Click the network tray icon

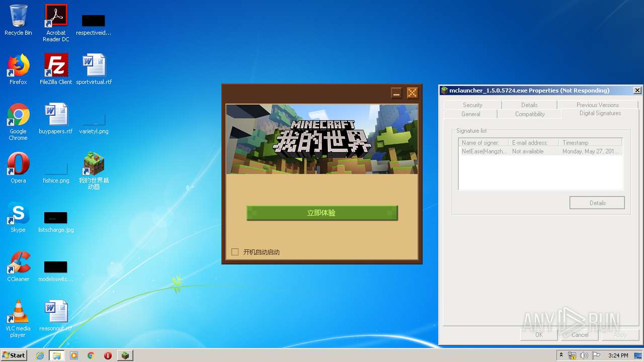pos(572,355)
